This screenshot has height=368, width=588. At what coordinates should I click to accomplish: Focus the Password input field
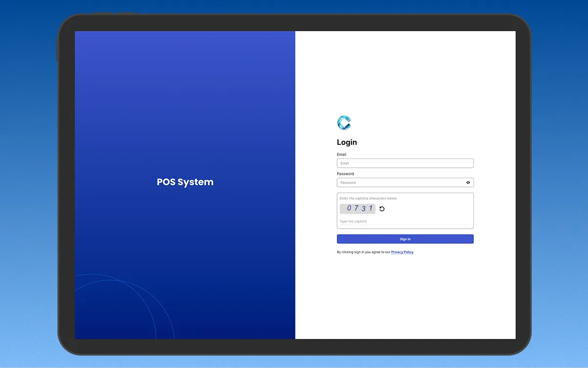pos(405,183)
